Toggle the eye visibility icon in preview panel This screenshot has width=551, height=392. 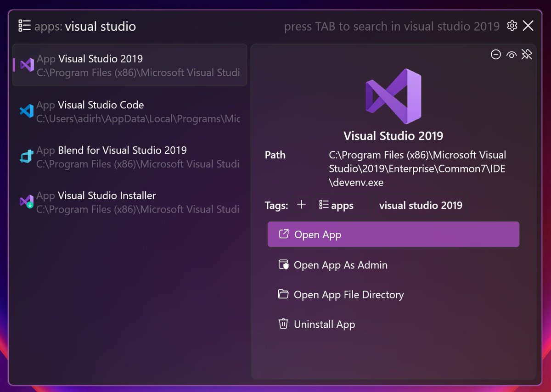tap(511, 55)
